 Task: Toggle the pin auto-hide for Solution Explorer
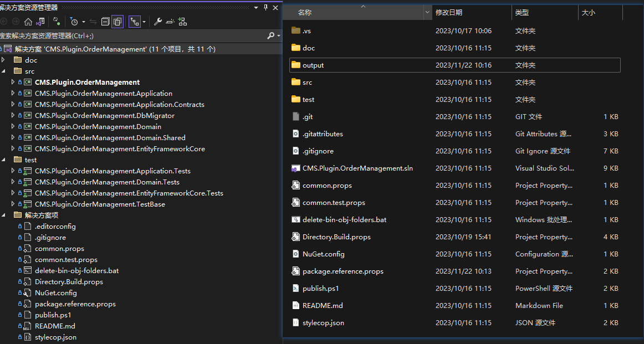(265, 7)
